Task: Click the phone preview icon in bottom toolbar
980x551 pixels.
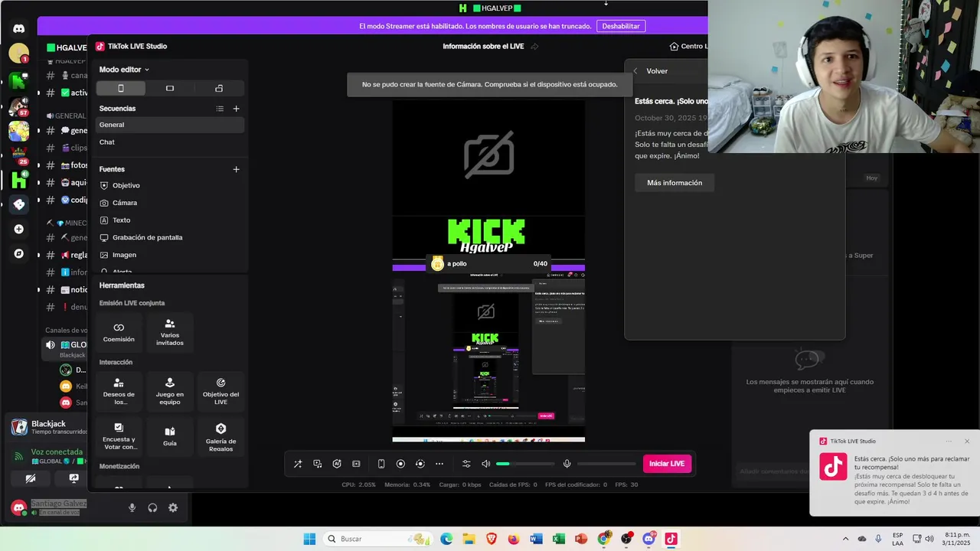Action: point(381,464)
